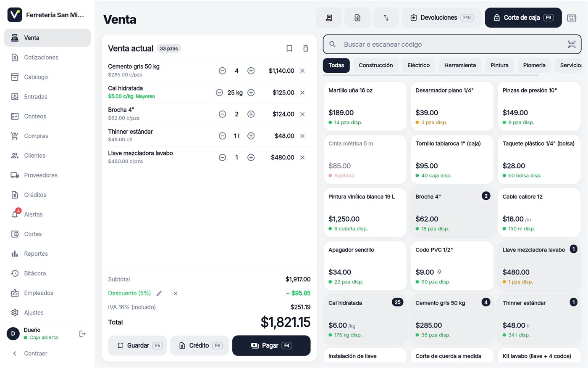Remove Cal hidratada line item
This screenshot has width=588, height=368.
coord(302,93)
